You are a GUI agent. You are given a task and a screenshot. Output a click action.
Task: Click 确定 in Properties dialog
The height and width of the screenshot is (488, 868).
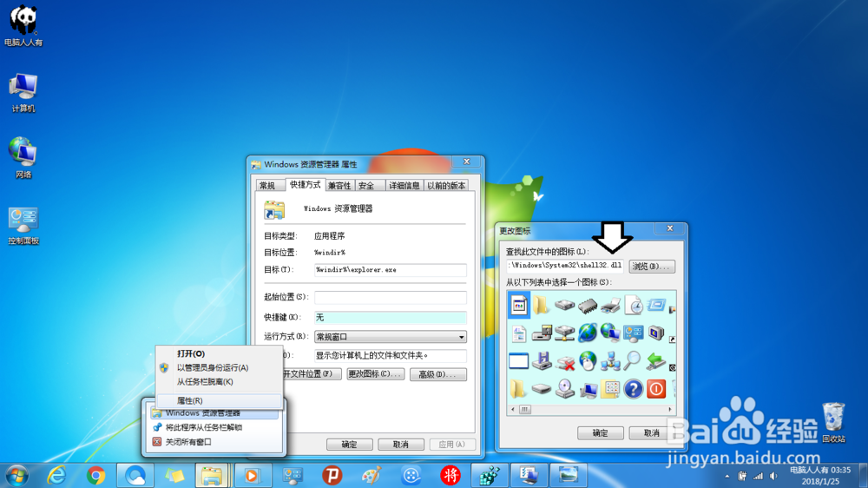pyautogui.click(x=349, y=445)
